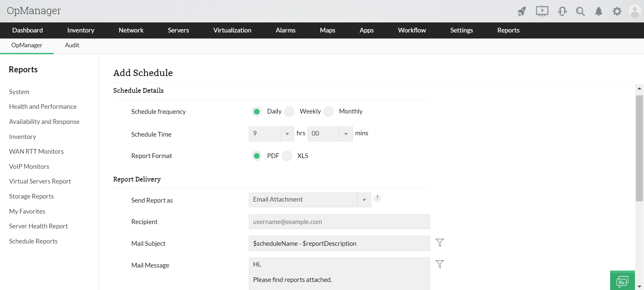The width and height of the screenshot is (644, 290).
Task: Click the funnel icon beside Mail Message
Action: [439, 264]
